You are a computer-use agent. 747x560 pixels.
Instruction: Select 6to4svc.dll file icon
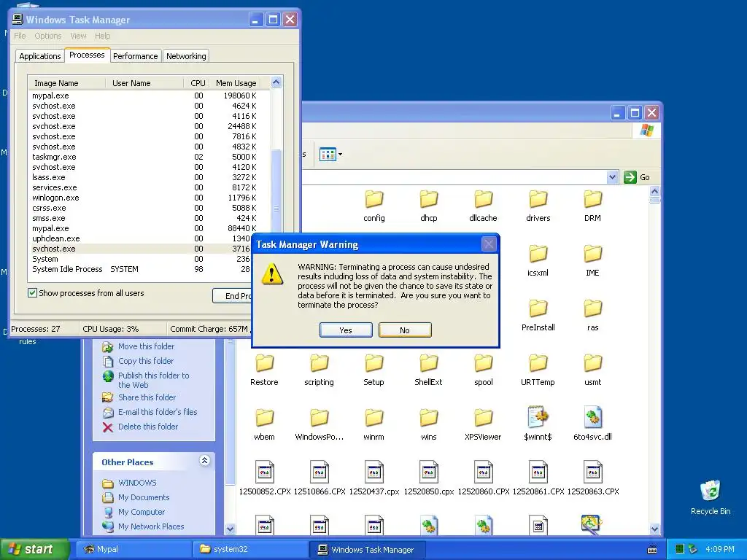coord(592,424)
